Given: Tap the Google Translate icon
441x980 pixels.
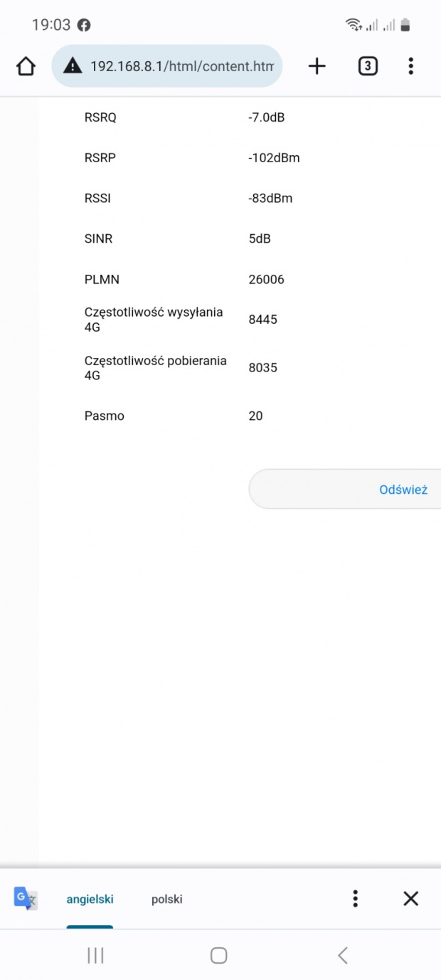Looking at the screenshot, I should click(25, 898).
